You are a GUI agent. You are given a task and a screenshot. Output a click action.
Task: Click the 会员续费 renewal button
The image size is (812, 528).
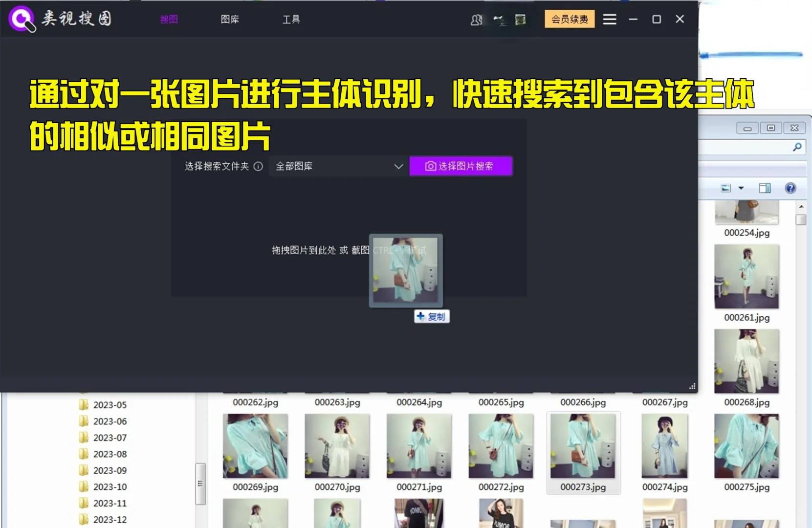tap(569, 20)
